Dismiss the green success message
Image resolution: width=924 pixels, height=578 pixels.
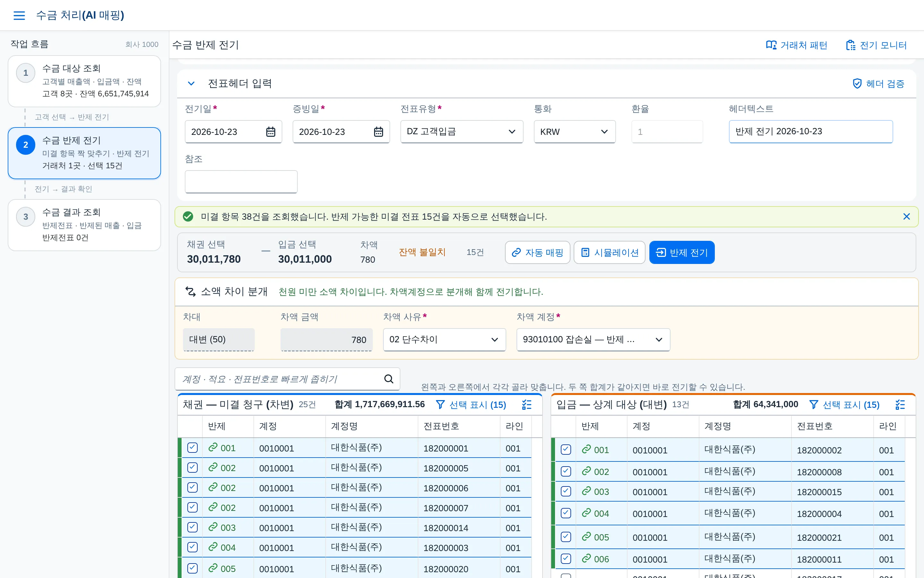[906, 217]
